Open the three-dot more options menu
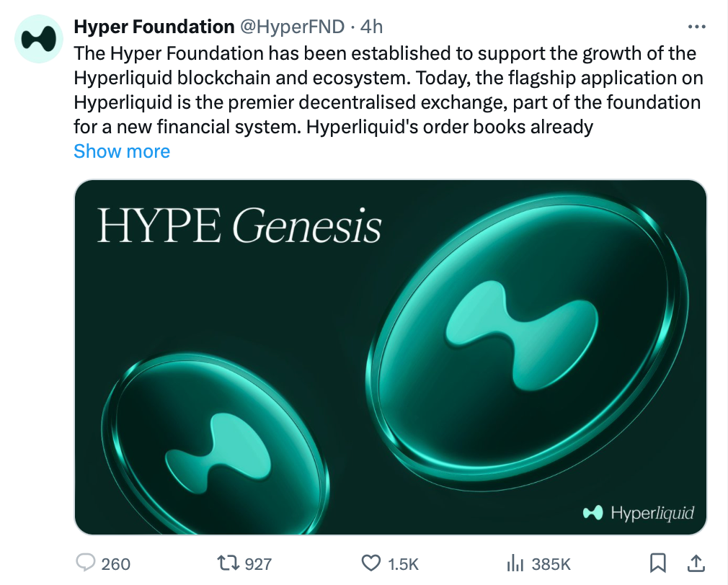 pyautogui.click(x=696, y=27)
